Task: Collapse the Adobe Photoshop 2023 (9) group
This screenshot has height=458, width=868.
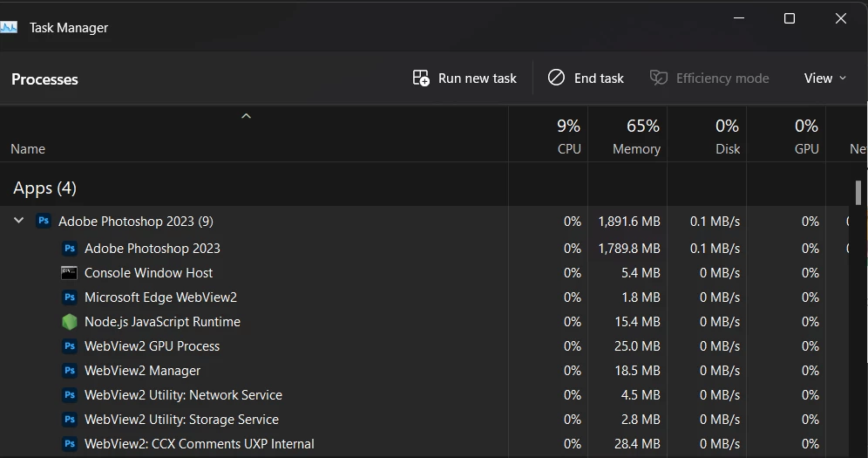Action: tap(19, 221)
